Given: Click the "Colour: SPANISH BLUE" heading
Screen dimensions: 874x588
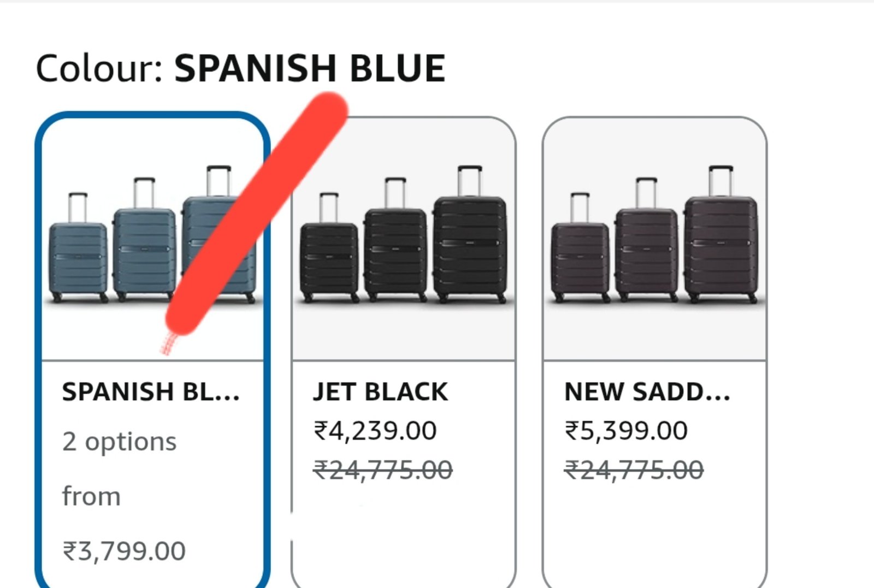Looking at the screenshot, I should tap(240, 68).
